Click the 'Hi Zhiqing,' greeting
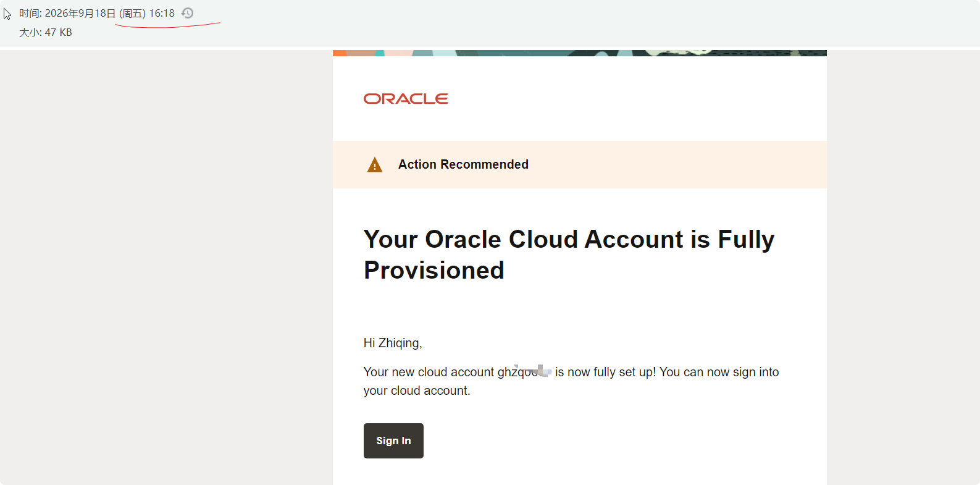The height and width of the screenshot is (485, 980). [x=393, y=343]
